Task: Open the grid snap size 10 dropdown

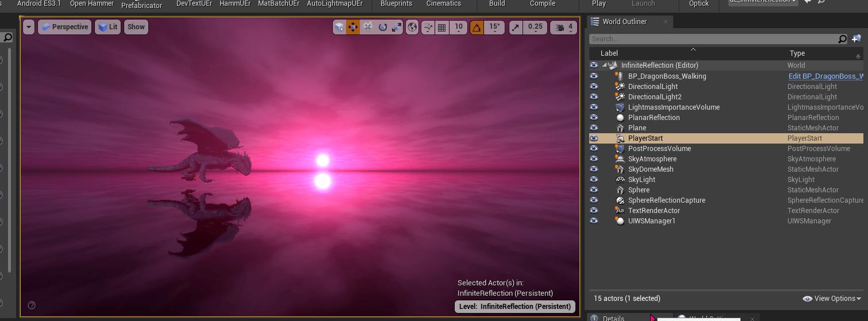Action: pyautogui.click(x=458, y=27)
